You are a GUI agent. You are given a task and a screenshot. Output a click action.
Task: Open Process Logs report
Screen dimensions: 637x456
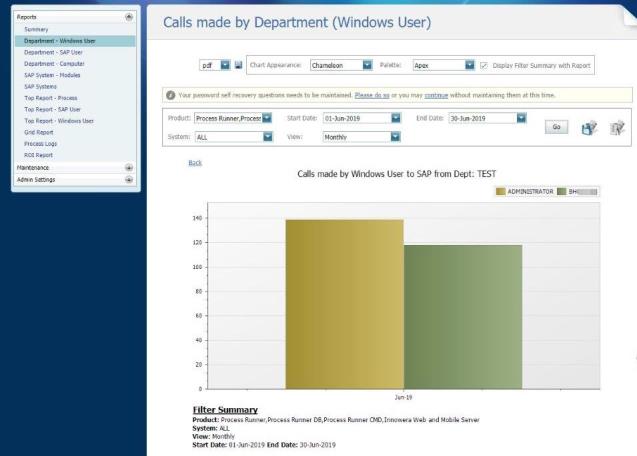click(x=40, y=143)
